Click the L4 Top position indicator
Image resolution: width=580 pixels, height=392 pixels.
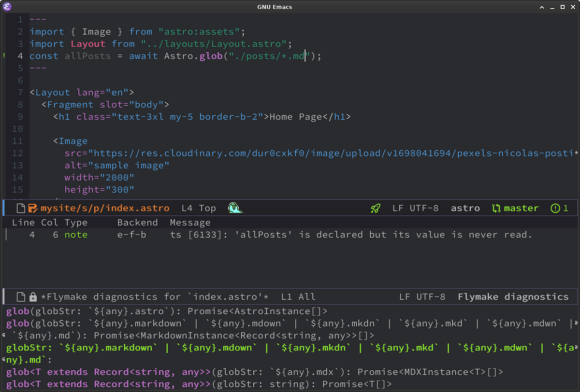point(198,208)
